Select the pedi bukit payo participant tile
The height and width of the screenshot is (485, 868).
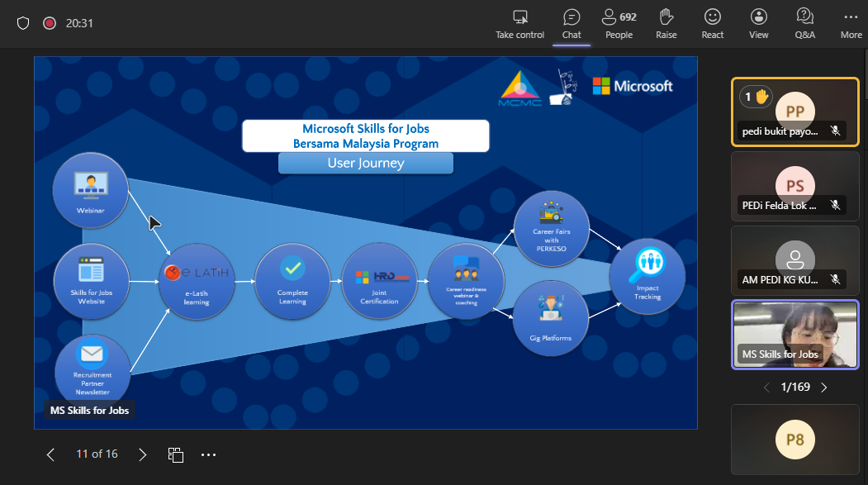coord(794,112)
